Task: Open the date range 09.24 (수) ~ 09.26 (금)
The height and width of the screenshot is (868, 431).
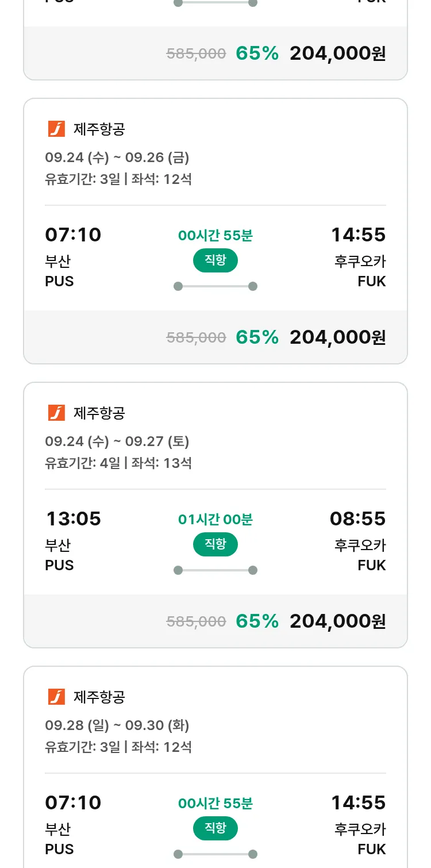Action: 117,158
